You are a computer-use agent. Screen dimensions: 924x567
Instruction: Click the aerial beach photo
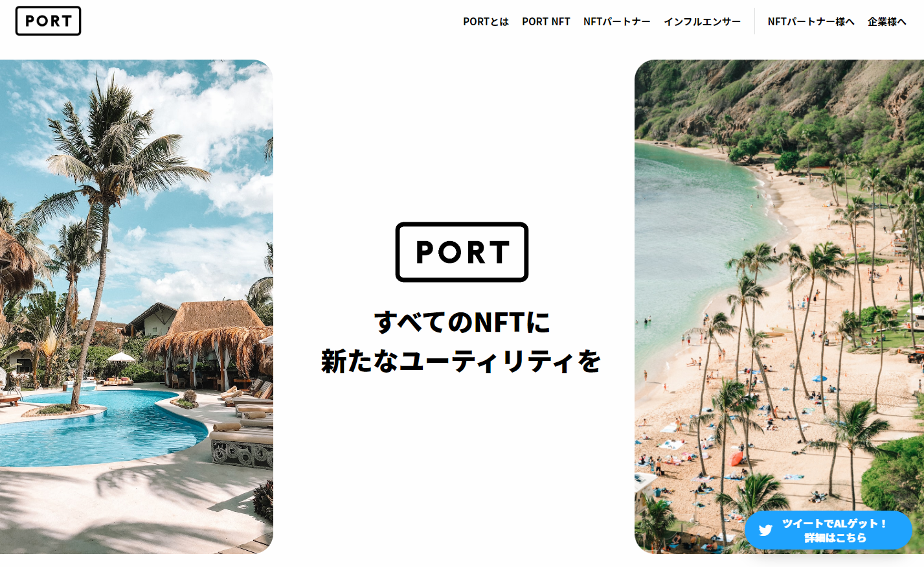point(779,307)
